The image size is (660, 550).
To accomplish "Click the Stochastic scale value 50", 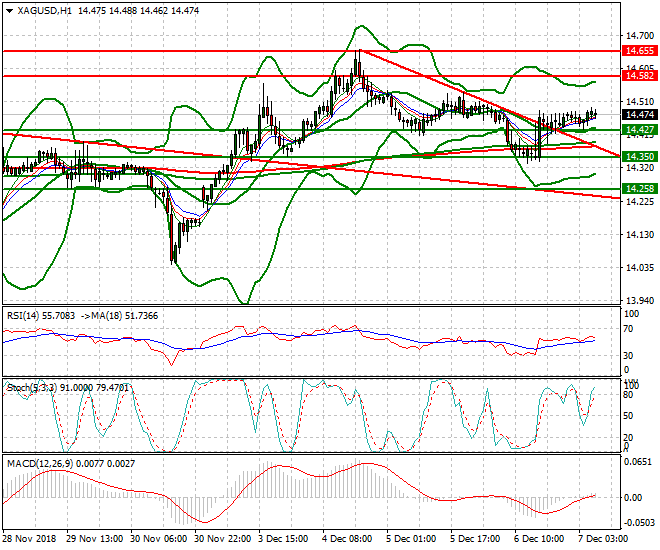I will 628,416.
